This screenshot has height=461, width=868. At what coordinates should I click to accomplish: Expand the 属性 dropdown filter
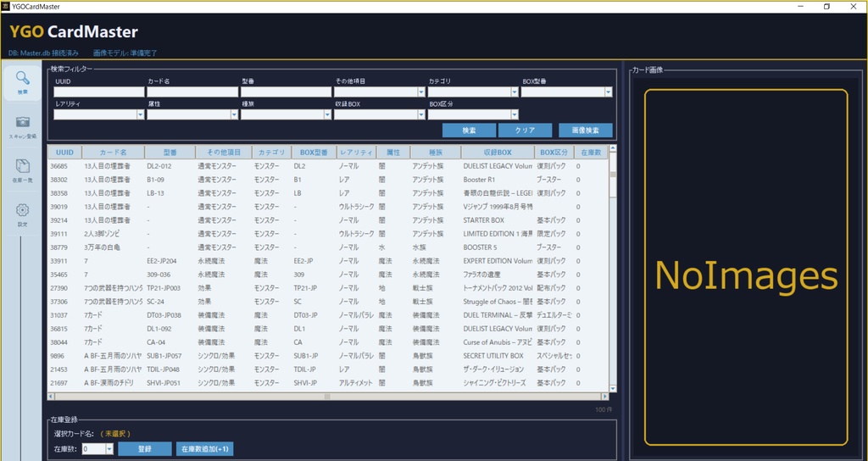234,114
